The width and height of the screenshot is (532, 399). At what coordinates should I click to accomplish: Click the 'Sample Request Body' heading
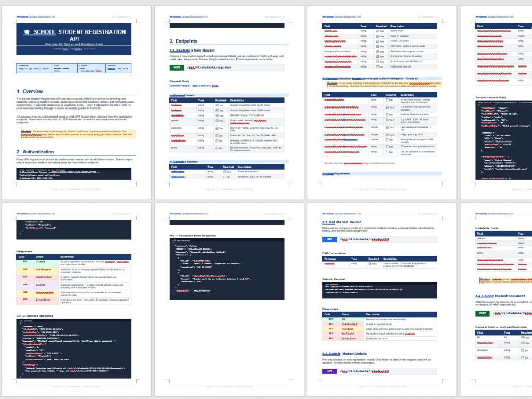[491, 97]
